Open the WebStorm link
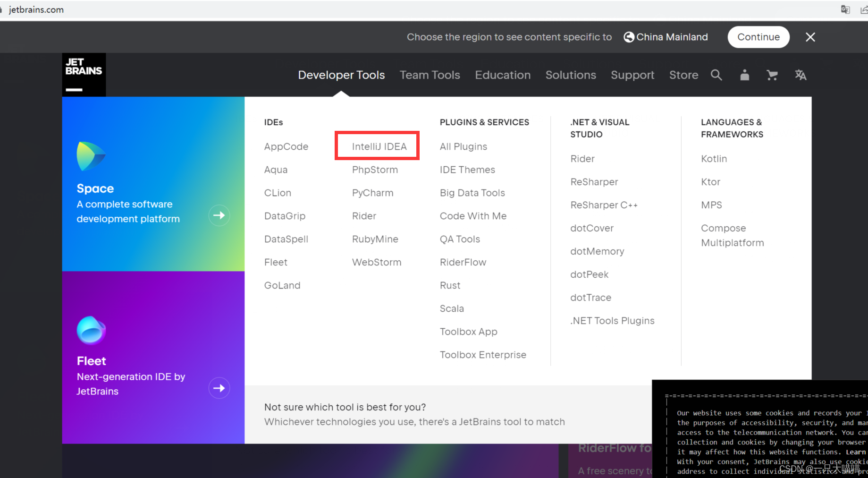The image size is (868, 478). (377, 262)
